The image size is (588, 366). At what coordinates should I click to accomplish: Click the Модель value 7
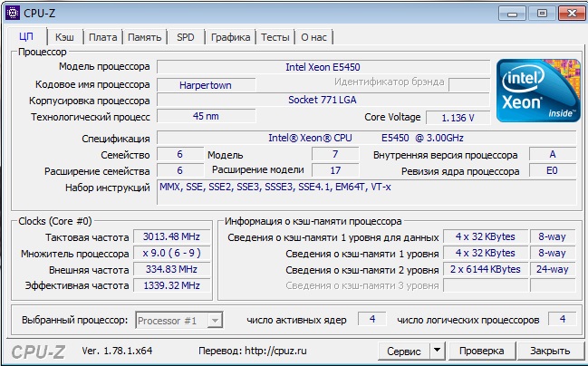pyautogui.click(x=335, y=154)
